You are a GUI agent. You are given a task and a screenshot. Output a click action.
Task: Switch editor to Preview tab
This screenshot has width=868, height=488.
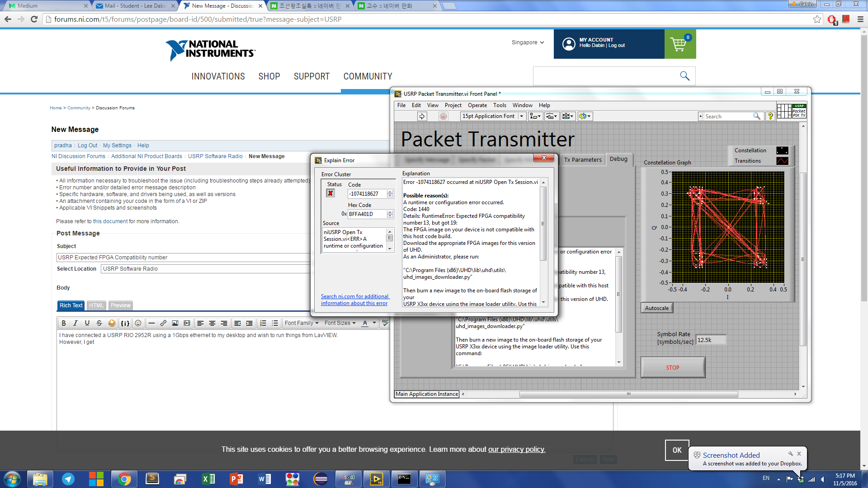click(121, 305)
